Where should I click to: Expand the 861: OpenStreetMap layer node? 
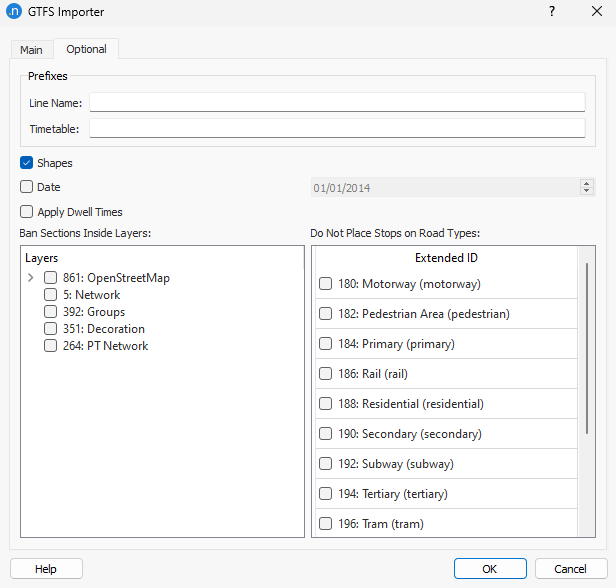pos(31,278)
